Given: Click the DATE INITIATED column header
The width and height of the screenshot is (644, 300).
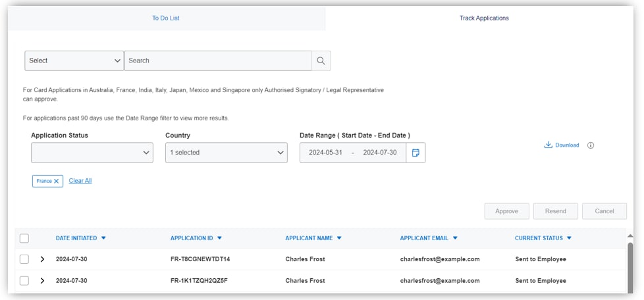Looking at the screenshot, I should (x=76, y=238).
